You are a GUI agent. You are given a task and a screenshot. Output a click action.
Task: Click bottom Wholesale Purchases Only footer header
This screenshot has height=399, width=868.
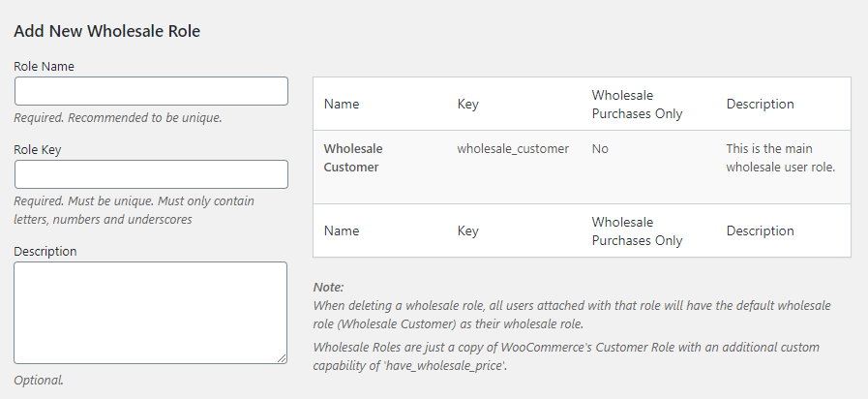(637, 231)
